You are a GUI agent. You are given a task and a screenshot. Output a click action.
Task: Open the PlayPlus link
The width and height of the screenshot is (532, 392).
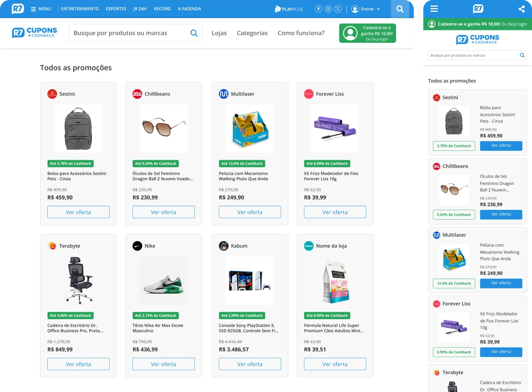pos(289,9)
